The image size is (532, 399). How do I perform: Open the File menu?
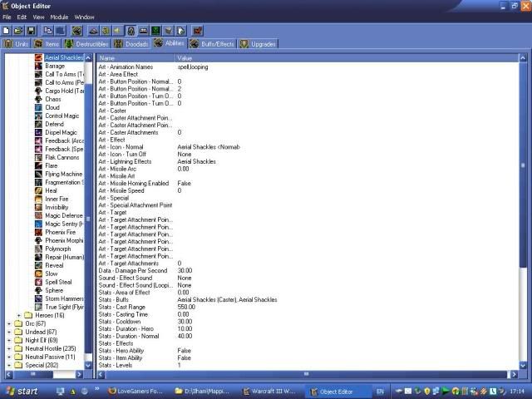(x=7, y=17)
